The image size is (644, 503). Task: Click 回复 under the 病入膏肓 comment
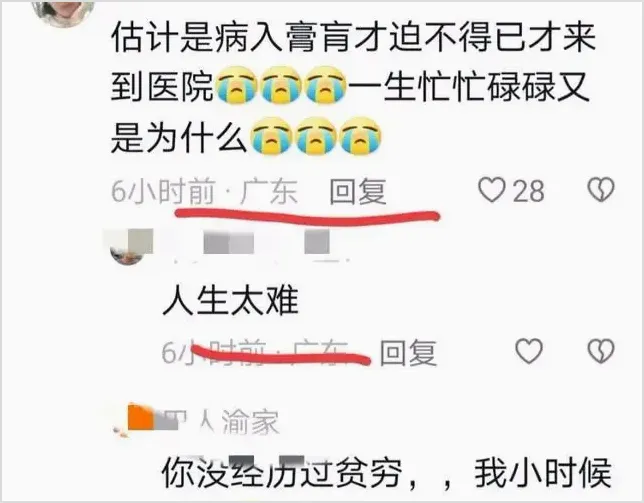click(358, 191)
